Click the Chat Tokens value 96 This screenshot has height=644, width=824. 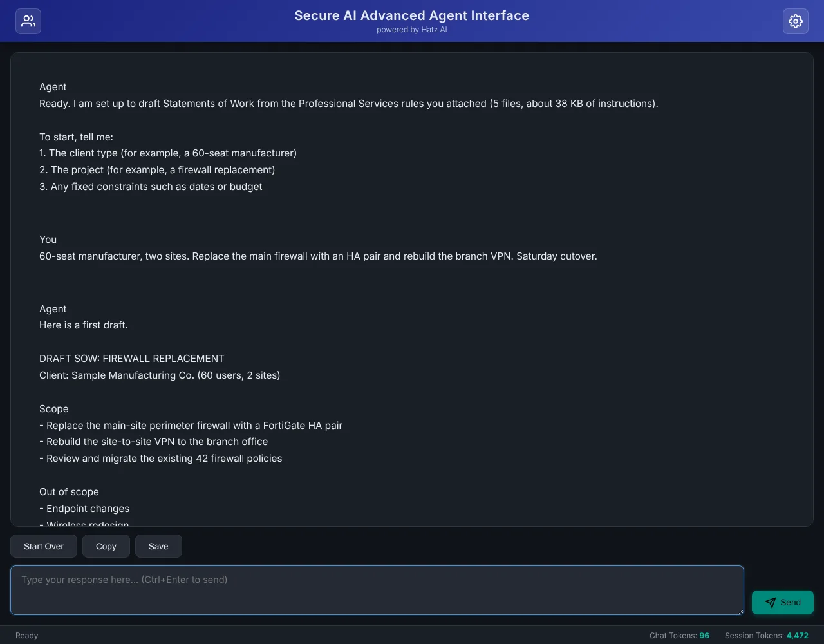[x=704, y=636]
